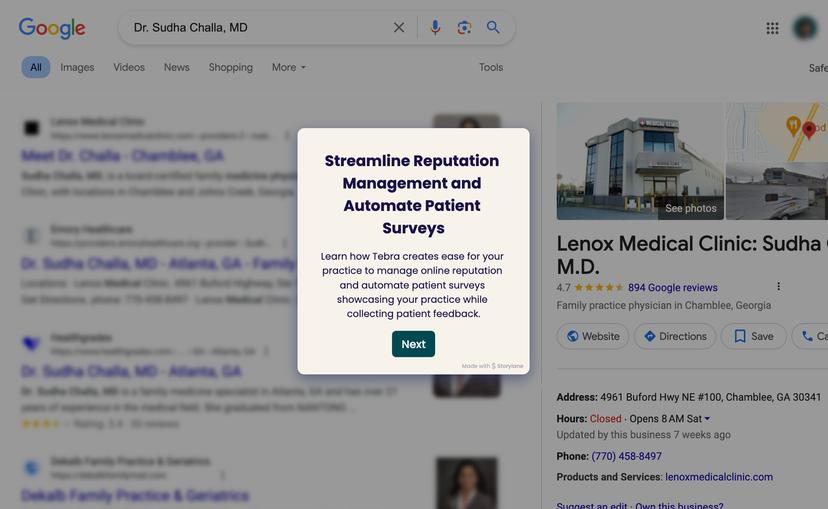Open the Healthgrades Dr. Sudha Challa, MD - Atlanta, GA result

[131, 371]
